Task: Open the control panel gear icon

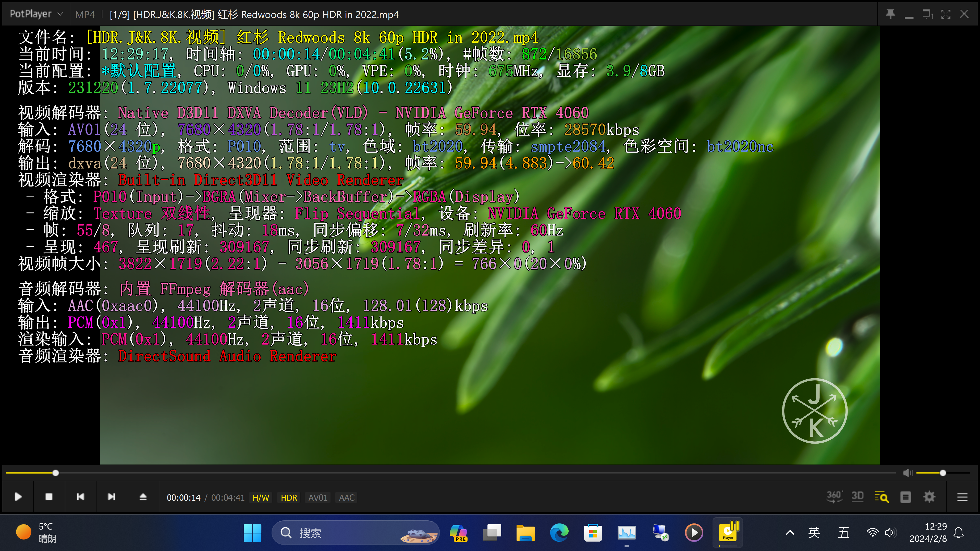Action: [x=929, y=497]
